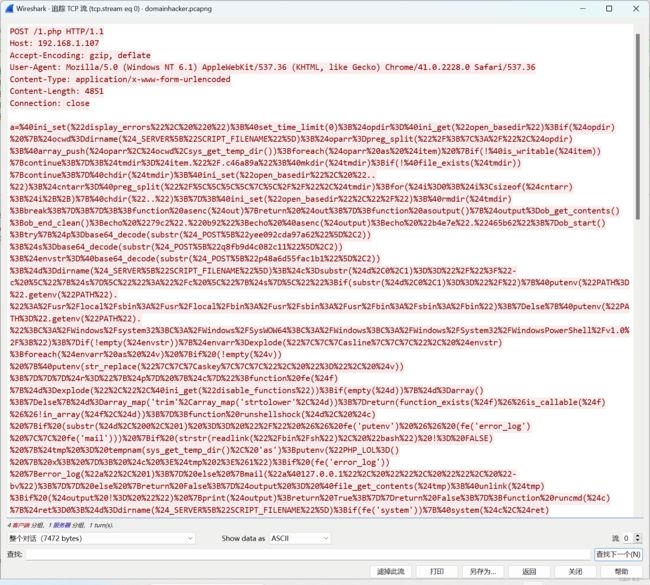
Task: Open the Show data as ASCII dropdown
Action: (300, 538)
